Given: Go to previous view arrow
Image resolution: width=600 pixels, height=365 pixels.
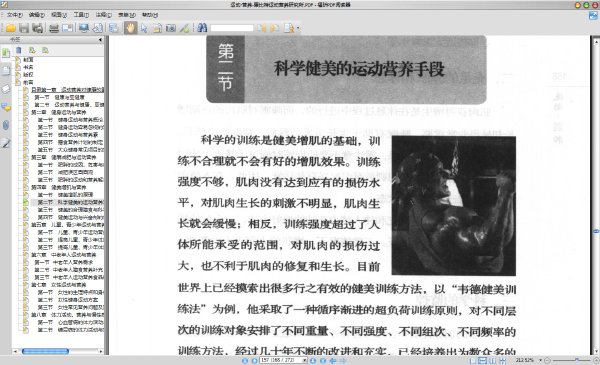Looking at the screenshot, I should 333,360.
